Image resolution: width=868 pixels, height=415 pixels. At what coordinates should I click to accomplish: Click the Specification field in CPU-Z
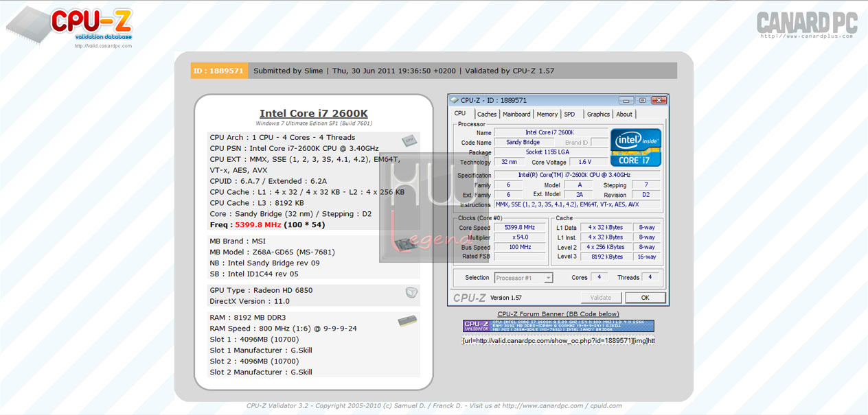(x=577, y=176)
